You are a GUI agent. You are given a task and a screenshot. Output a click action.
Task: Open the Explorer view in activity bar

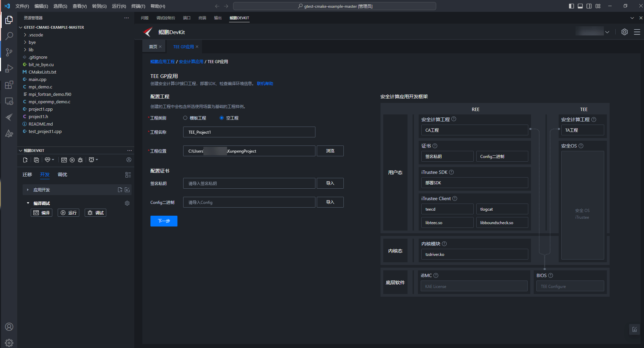coord(9,20)
